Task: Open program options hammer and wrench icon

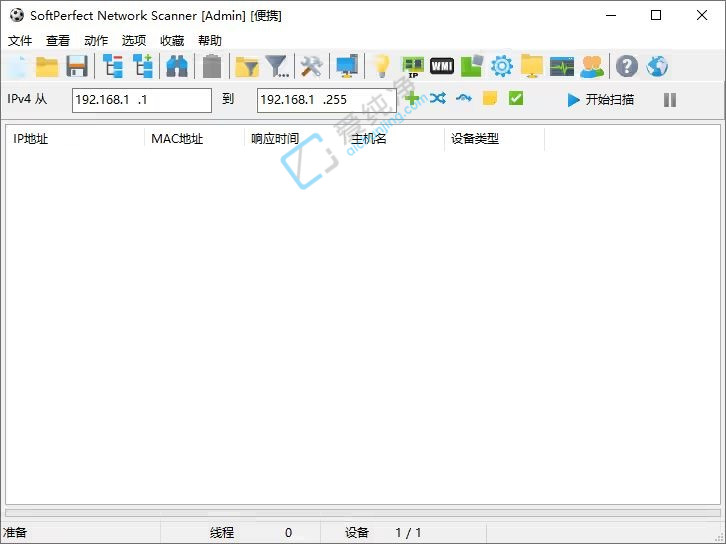Action: [x=312, y=67]
